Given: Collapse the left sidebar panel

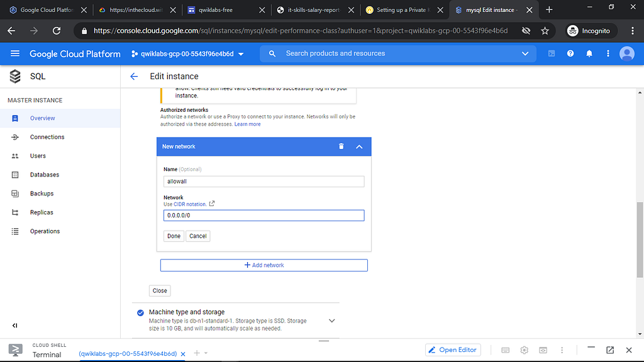Looking at the screenshot, I should (15, 326).
